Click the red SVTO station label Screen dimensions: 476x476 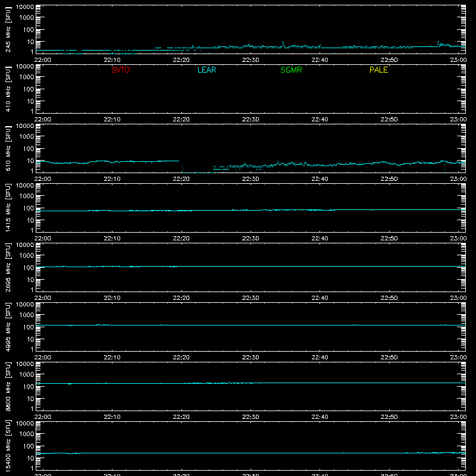point(121,70)
